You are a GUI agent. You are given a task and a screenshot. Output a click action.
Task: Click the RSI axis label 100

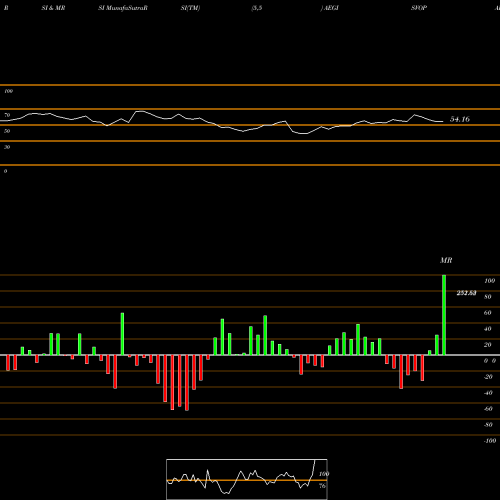[x=8, y=91]
